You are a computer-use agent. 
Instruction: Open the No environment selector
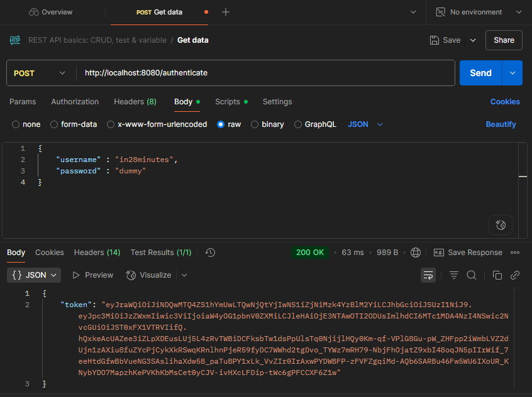coord(479,12)
